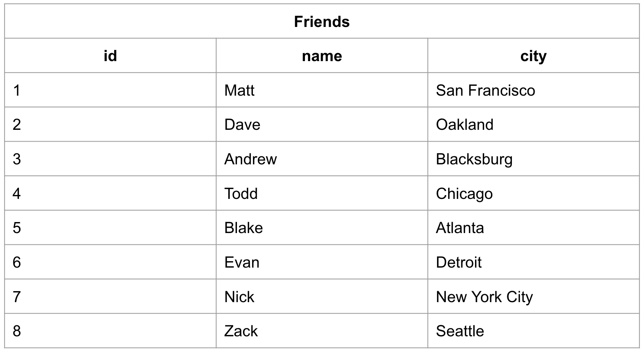This screenshot has height=353, width=644.
Task: Click the Chicago city cell
Action: tap(464, 194)
